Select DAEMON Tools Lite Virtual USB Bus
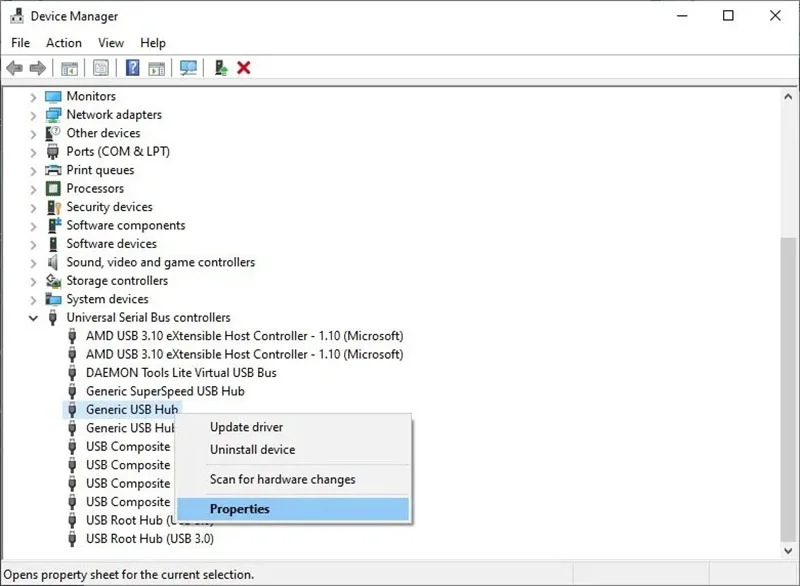 (x=181, y=373)
